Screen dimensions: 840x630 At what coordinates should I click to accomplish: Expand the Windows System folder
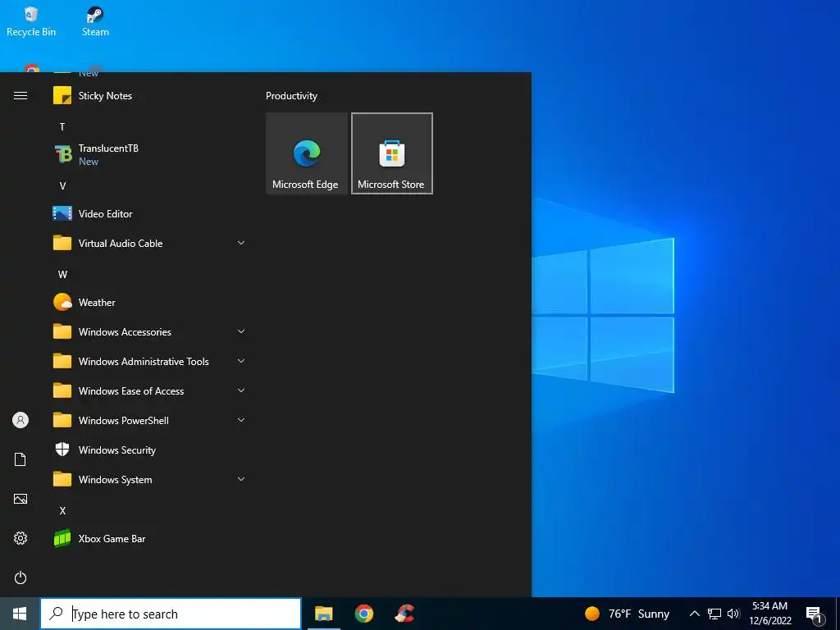coord(150,479)
